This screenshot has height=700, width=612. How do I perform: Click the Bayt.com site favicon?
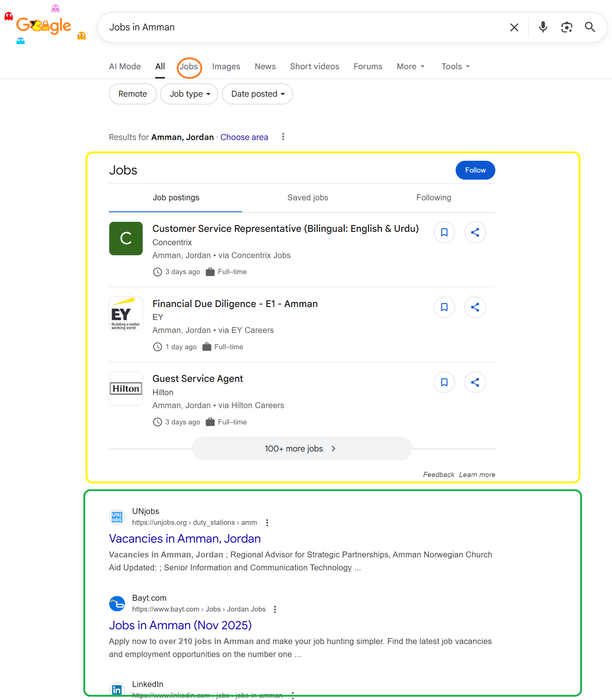[x=117, y=603]
